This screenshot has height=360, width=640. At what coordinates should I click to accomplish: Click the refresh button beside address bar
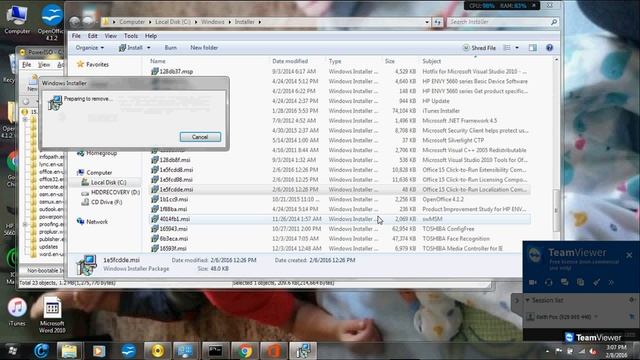click(x=438, y=22)
